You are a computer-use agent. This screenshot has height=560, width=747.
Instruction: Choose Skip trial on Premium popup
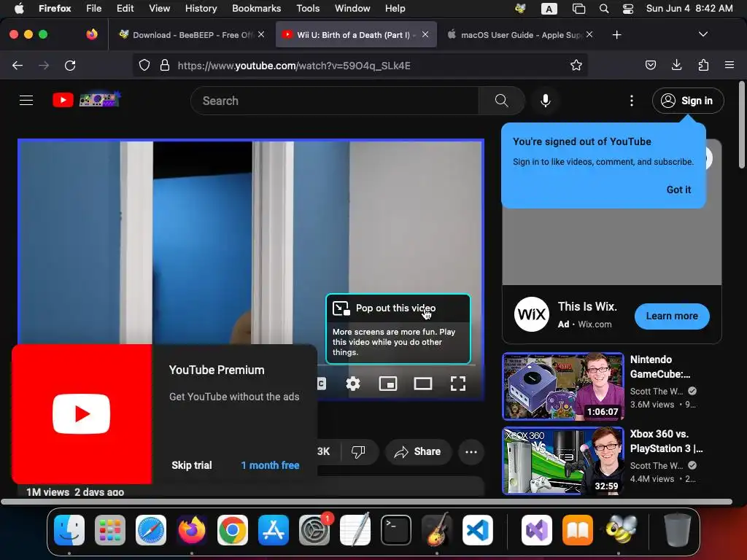tap(192, 465)
